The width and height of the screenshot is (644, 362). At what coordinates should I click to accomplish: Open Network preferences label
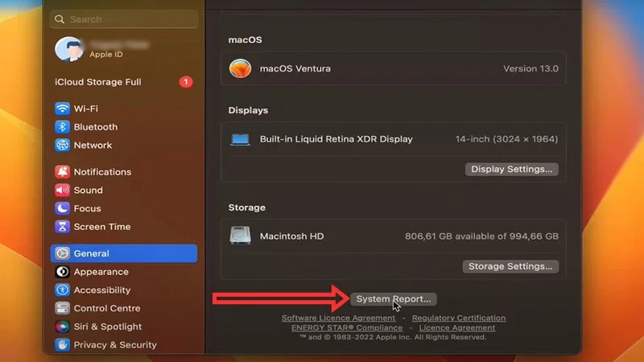93,145
